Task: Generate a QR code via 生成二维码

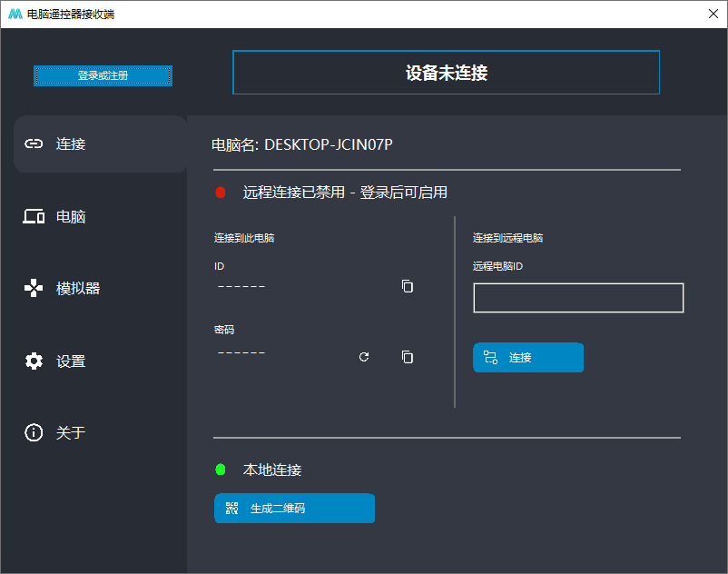Action: click(294, 508)
